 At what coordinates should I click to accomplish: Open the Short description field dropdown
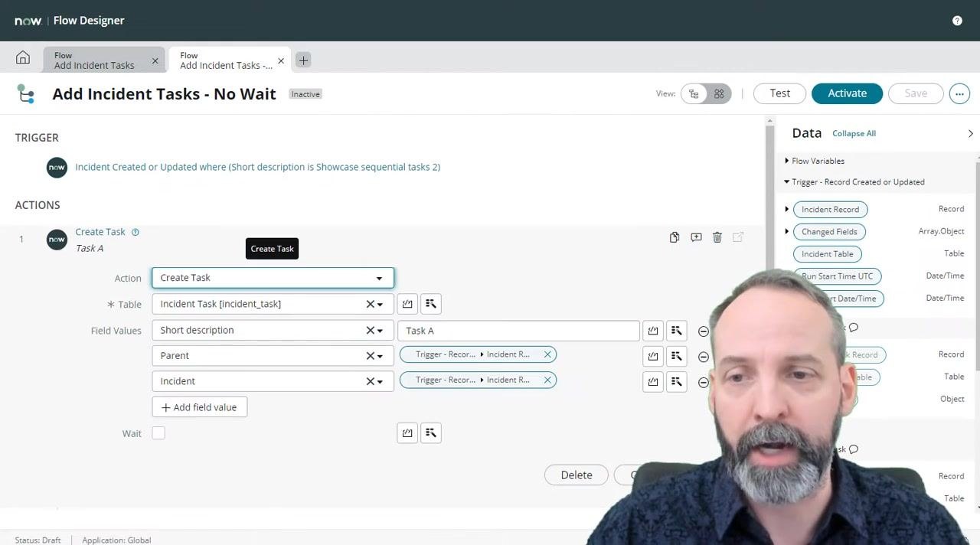pyautogui.click(x=380, y=331)
